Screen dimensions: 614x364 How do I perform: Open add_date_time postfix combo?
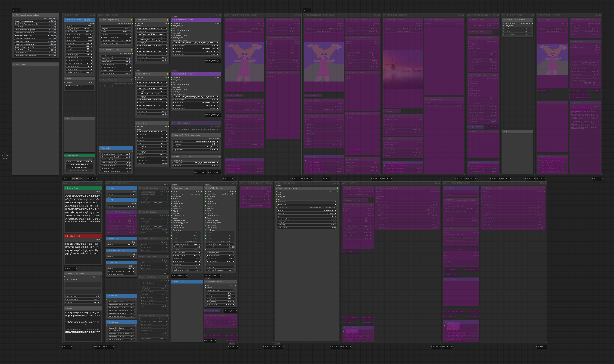click(x=79, y=32)
